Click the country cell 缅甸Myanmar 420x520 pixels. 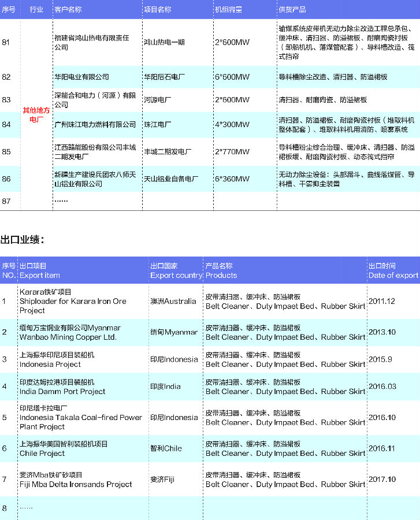tap(174, 332)
